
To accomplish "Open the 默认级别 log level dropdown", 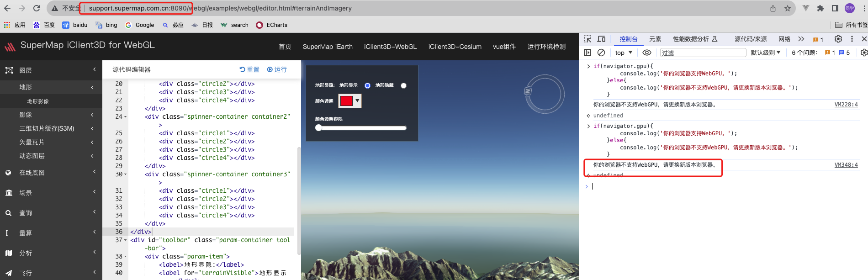I will tap(766, 53).
